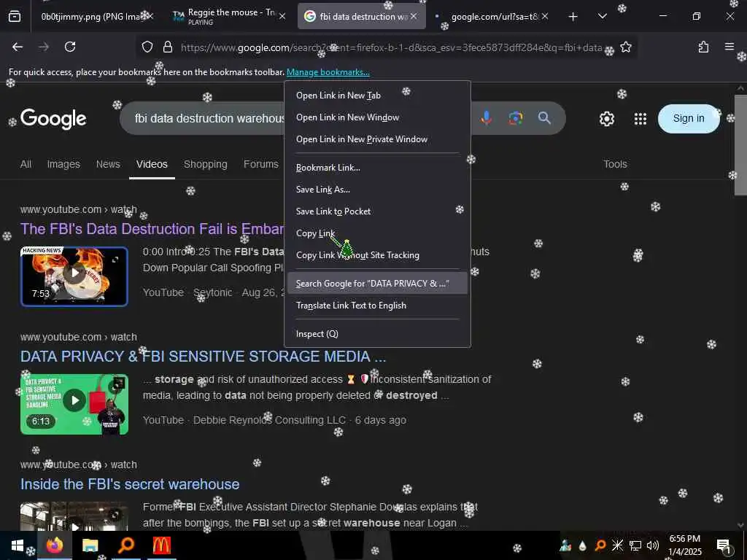Choose Search Google for DATA PRIVACY
747x560 pixels.
(x=377, y=284)
